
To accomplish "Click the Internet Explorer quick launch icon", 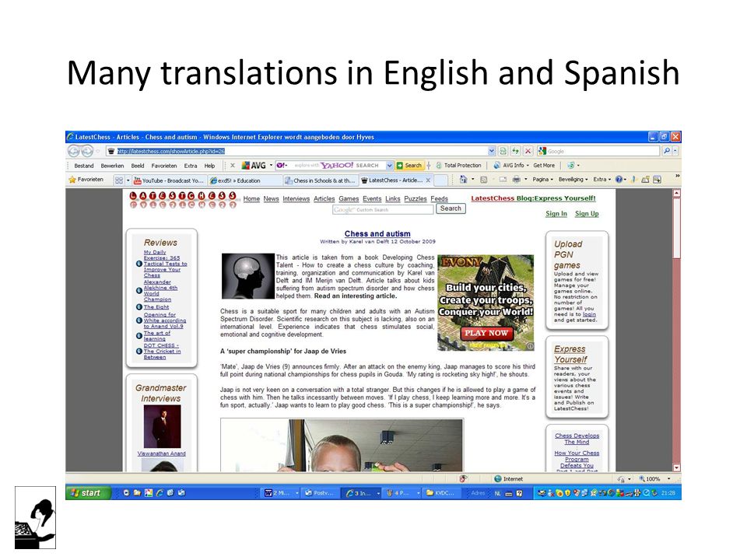I will point(160,493).
